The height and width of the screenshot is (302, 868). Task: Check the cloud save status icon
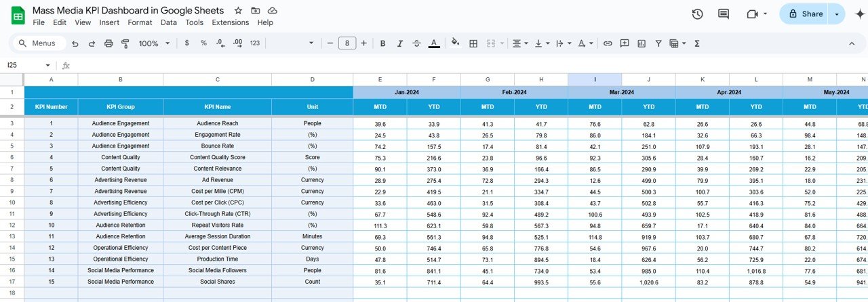point(273,11)
